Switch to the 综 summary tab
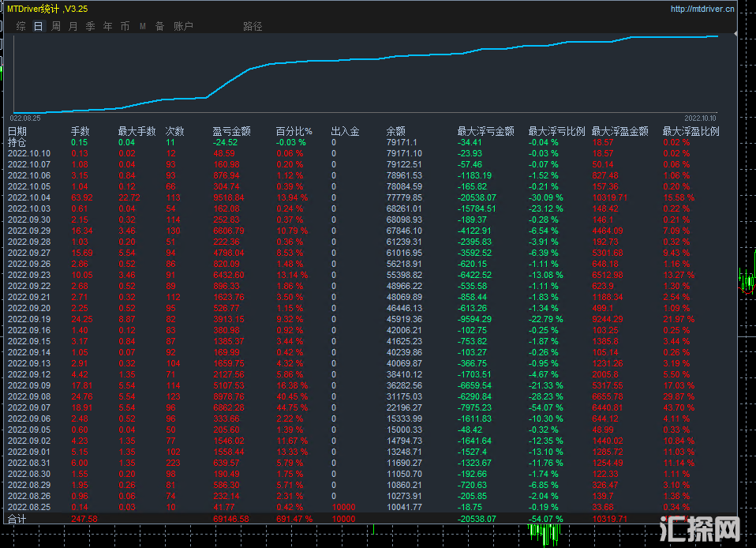 (x=21, y=26)
